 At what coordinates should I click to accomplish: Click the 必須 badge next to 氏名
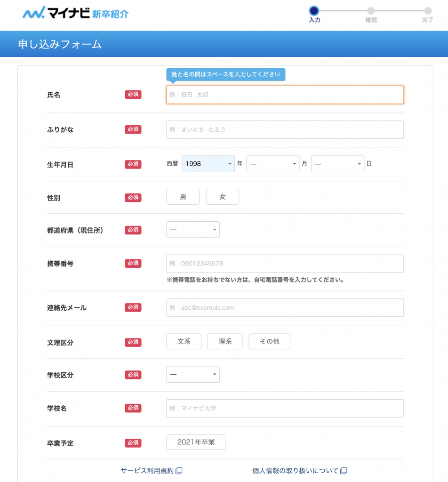(x=133, y=94)
